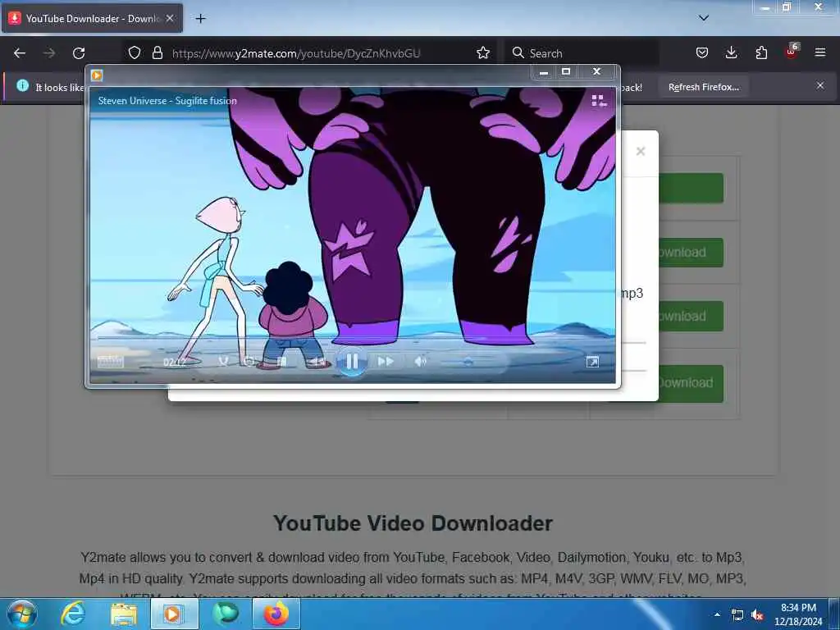Image resolution: width=840 pixels, height=630 pixels.
Task: Go to previous track in Media Player
Action: tap(317, 362)
